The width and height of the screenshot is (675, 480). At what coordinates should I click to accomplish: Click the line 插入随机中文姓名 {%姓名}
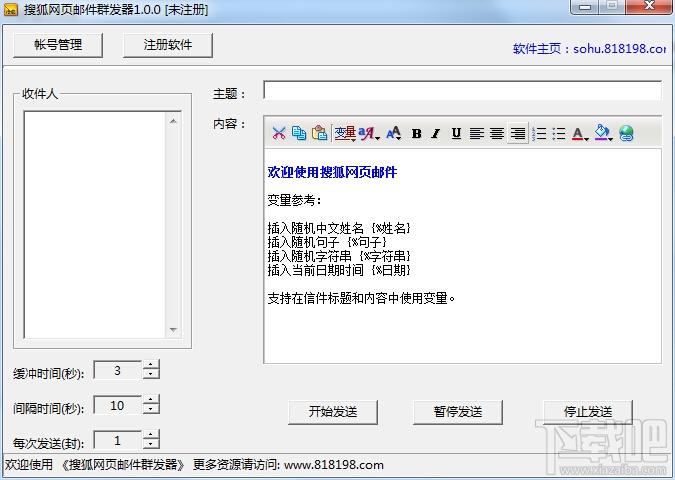point(339,228)
